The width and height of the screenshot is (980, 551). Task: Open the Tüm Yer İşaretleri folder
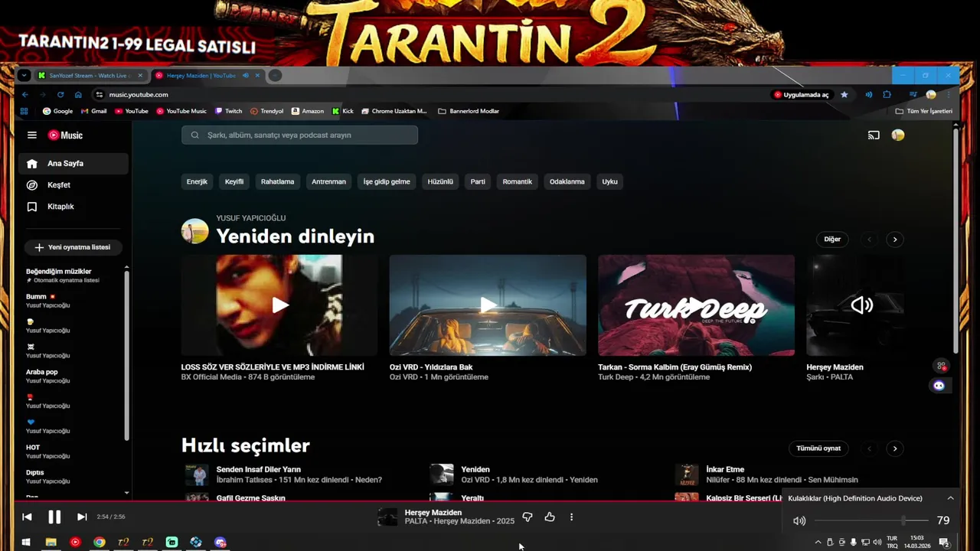[924, 111]
